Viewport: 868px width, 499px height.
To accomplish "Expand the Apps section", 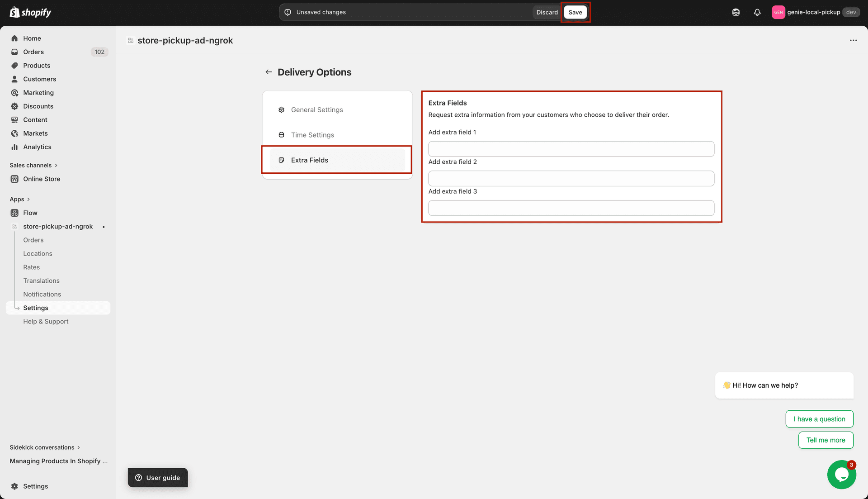I will tap(20, 199).
